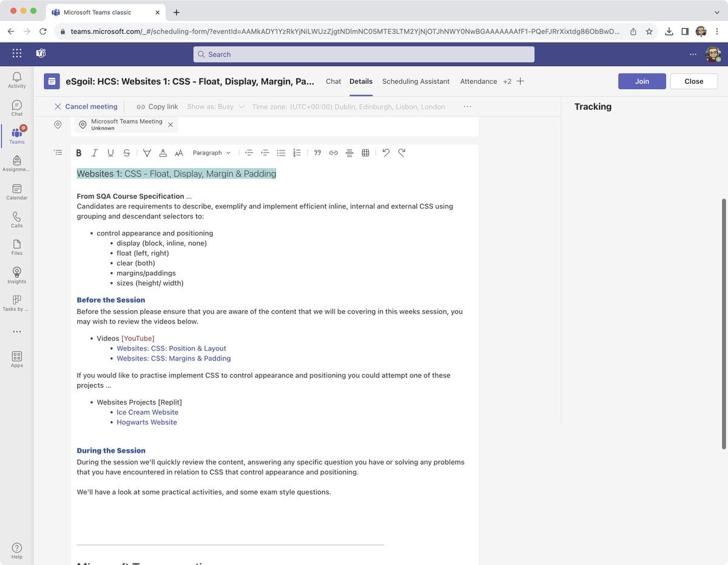Apply underline formatting
The image size is (728, 565).
[x=110, y=153]
